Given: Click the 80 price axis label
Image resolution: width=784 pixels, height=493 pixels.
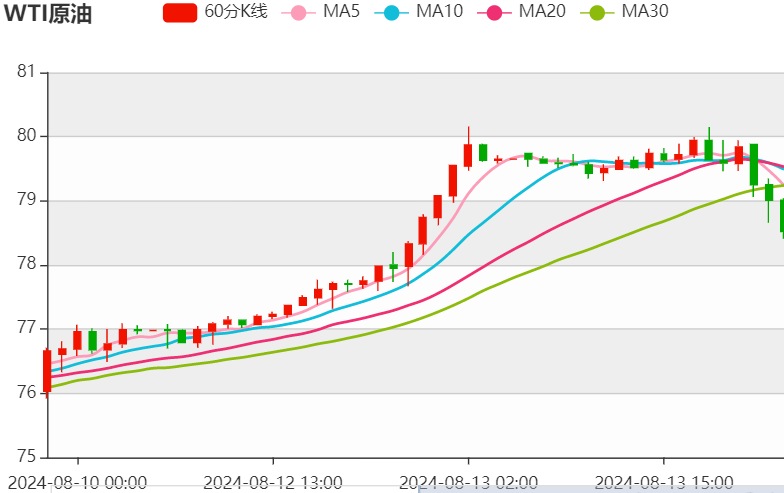Looking at the screenshot, I should [x=26, y=136].
